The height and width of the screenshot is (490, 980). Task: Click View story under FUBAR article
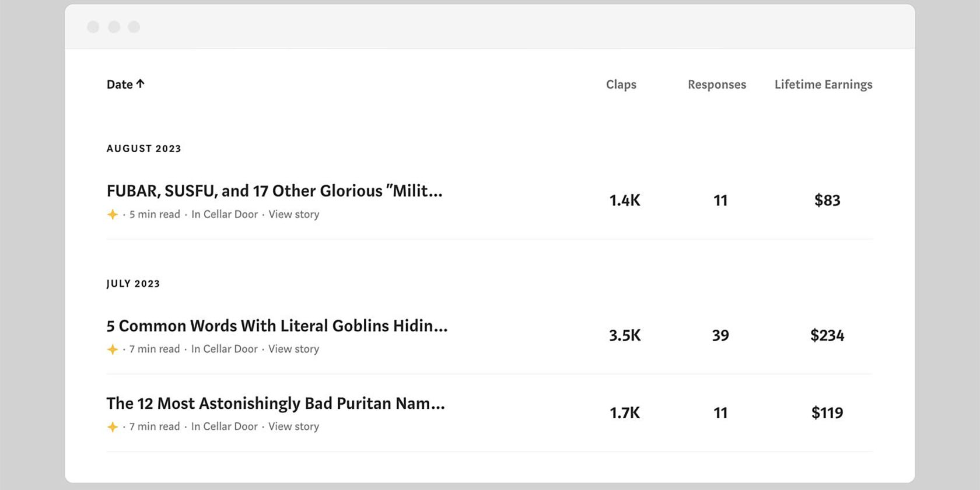point(293,215)
